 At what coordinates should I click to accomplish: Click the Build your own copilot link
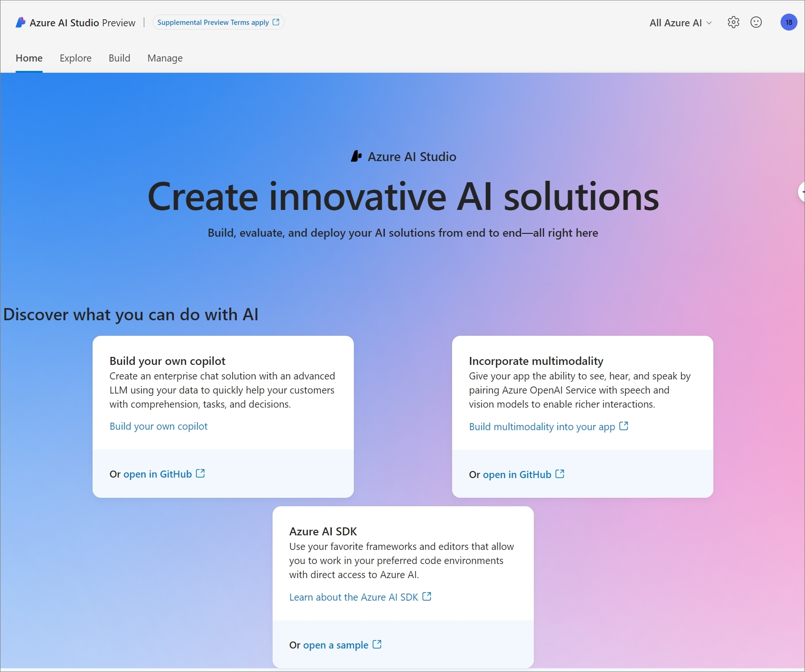158,426
